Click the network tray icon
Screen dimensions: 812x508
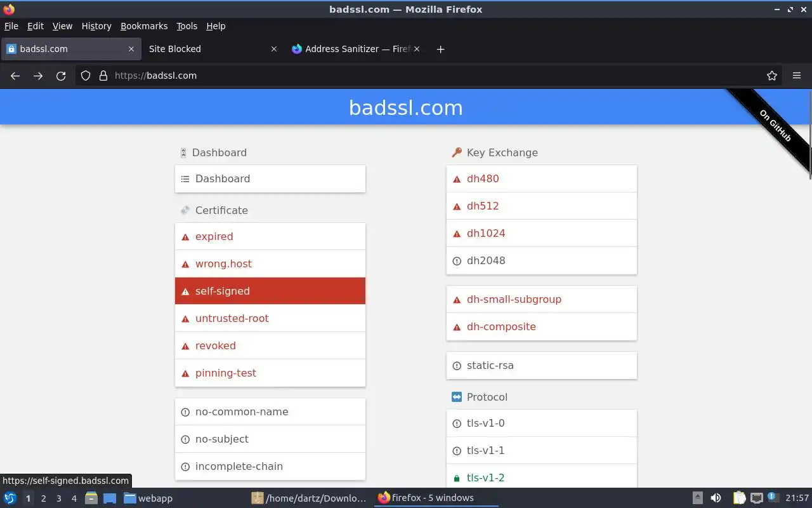coord(756,498)
